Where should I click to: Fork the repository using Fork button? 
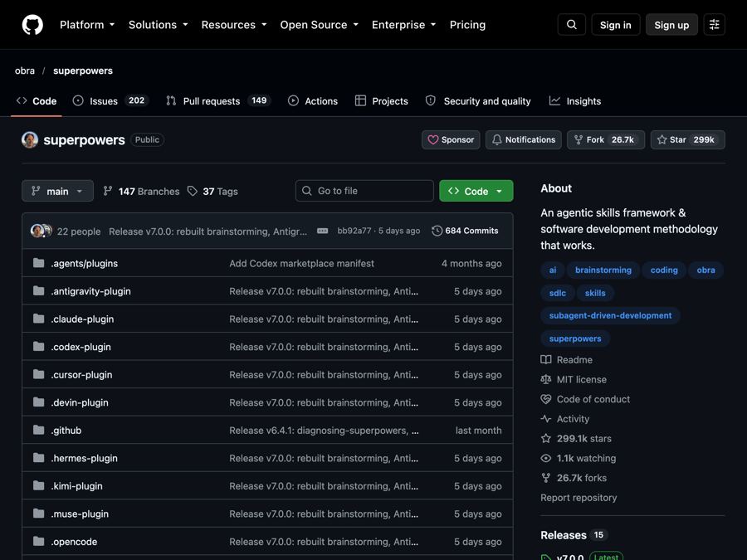click(x=606, y=140)
